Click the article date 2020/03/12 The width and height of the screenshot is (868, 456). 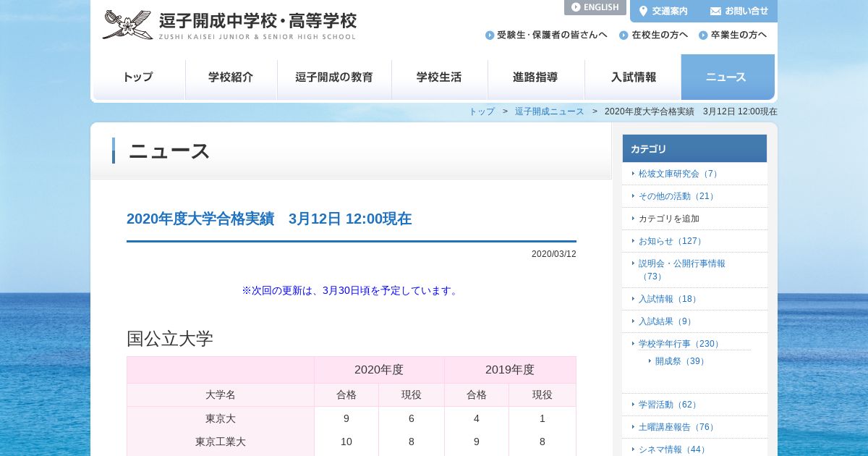(x=554, y=254)
